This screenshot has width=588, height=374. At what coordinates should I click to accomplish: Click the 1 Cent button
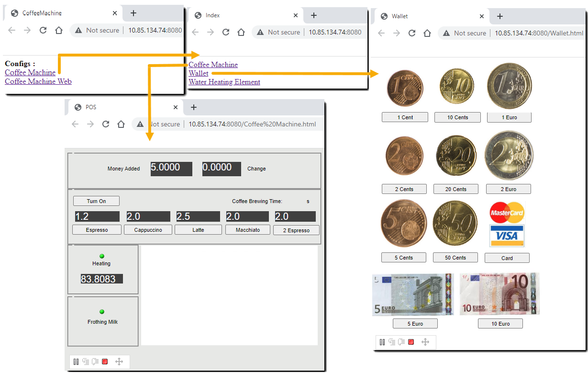click(x=405, y=117)
